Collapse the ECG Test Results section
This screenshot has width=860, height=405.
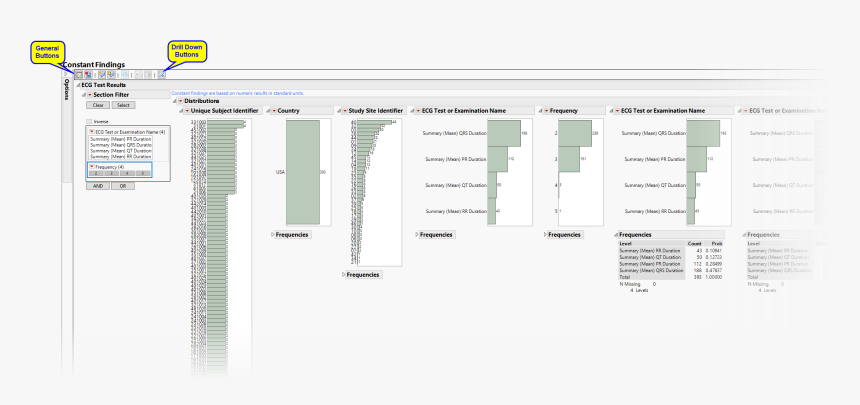pyautogui.click(x=78, y=86)
